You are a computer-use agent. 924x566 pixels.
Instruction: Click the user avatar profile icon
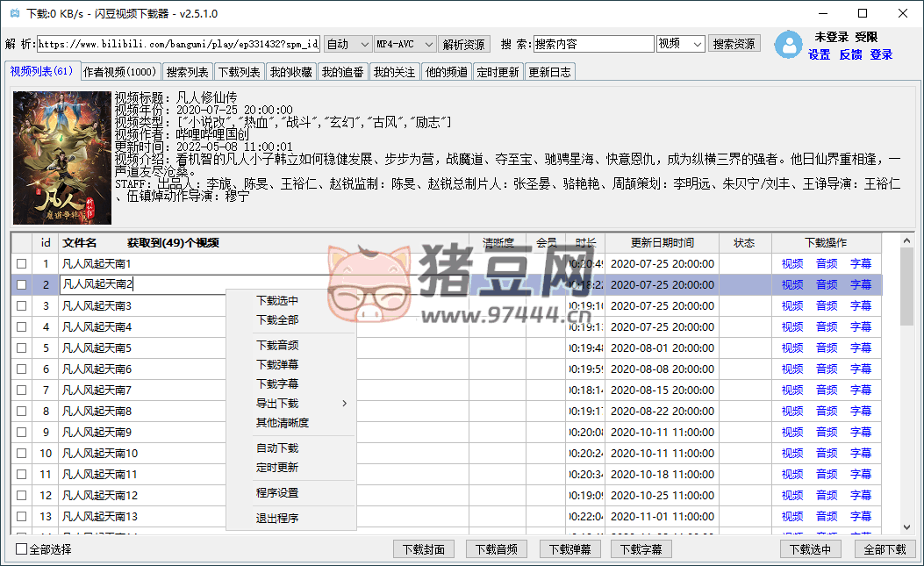click(x=791, y=45)
